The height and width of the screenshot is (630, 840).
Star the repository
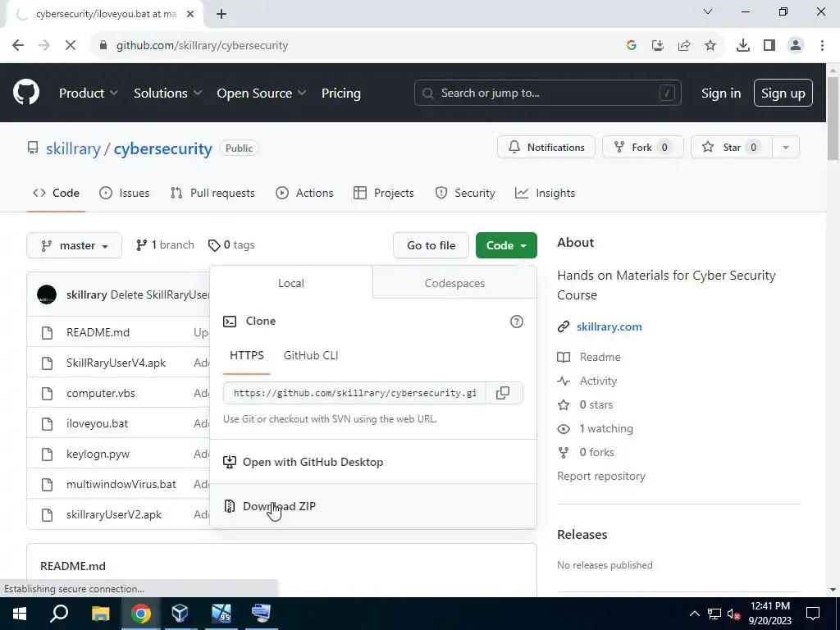point(732,148)
